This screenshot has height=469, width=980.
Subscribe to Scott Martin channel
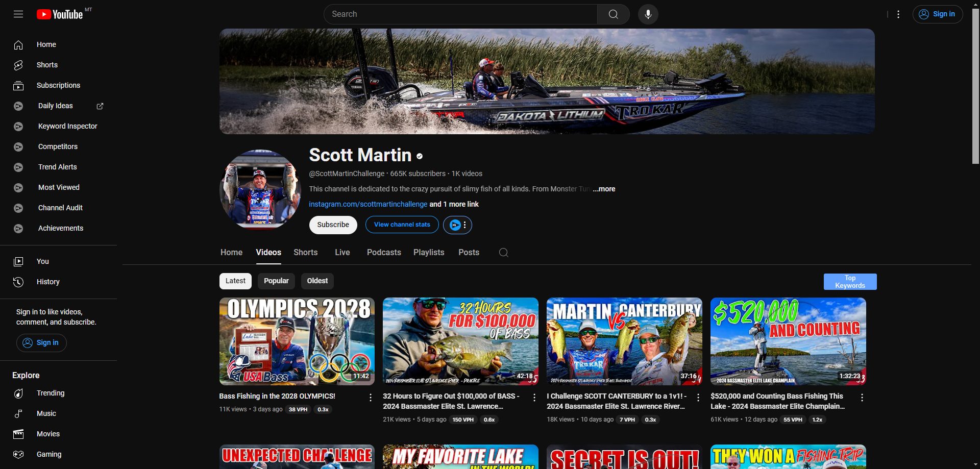coord(333,225)
